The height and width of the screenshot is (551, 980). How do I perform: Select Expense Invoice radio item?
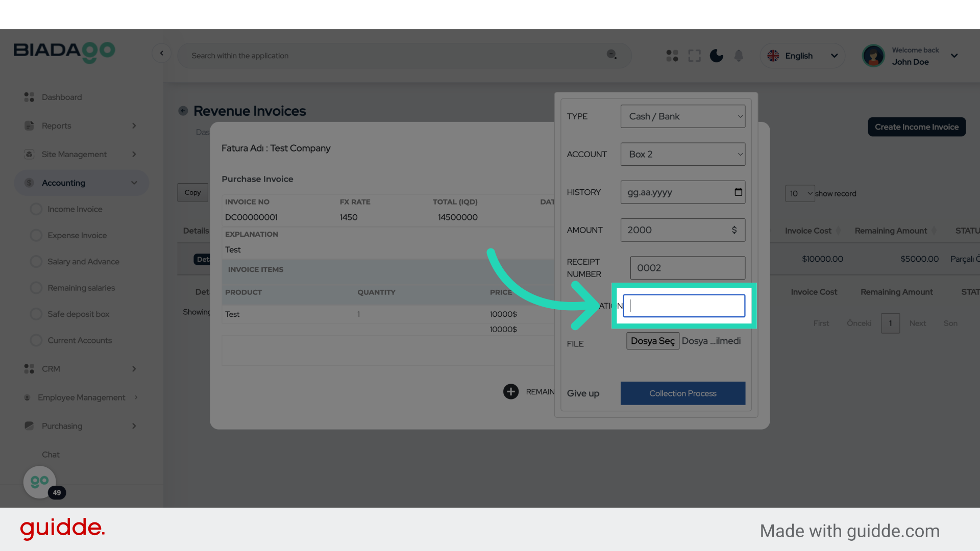click(36, 235)
